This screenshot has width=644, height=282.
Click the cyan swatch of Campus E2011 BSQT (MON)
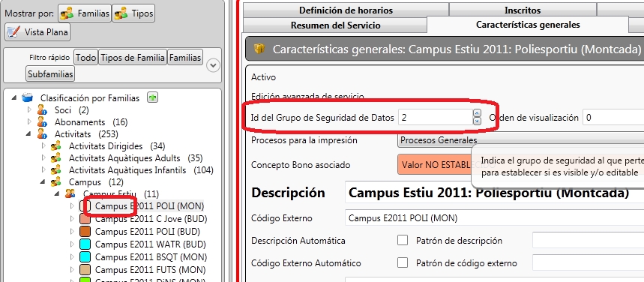click(x=85, y=257)
